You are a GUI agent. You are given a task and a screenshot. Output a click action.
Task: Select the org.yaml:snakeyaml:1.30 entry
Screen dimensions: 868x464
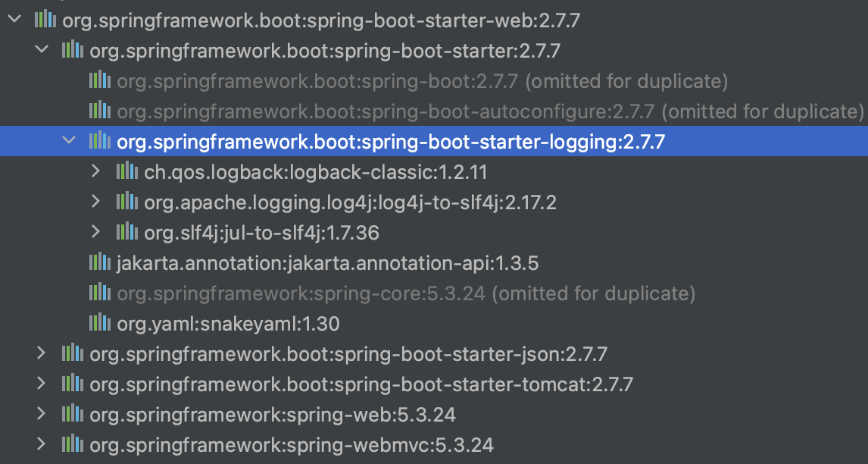coord(228,324)
